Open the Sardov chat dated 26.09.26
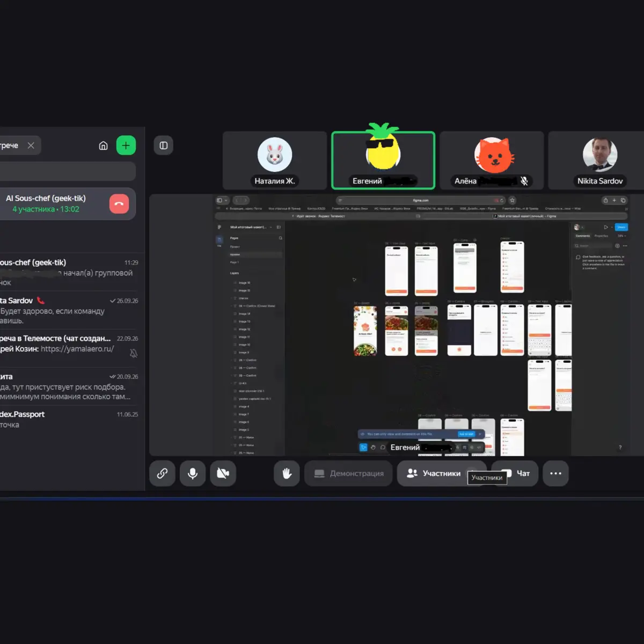The image size is (644, 644). click(x=70, y=310)
